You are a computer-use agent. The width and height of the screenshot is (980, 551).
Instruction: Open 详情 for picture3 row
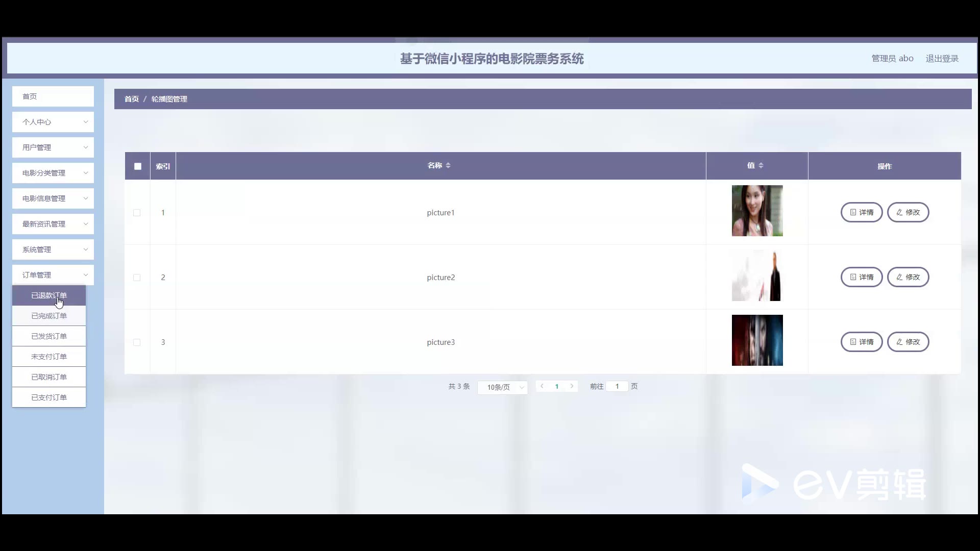[x=861, y=342]
